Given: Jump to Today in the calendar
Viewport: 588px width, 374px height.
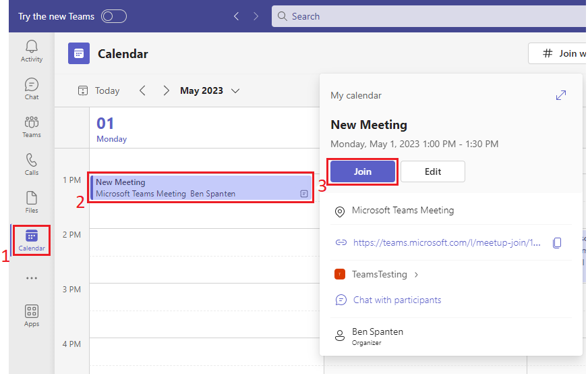Looking at the screenshot, I should pos(99,90).
